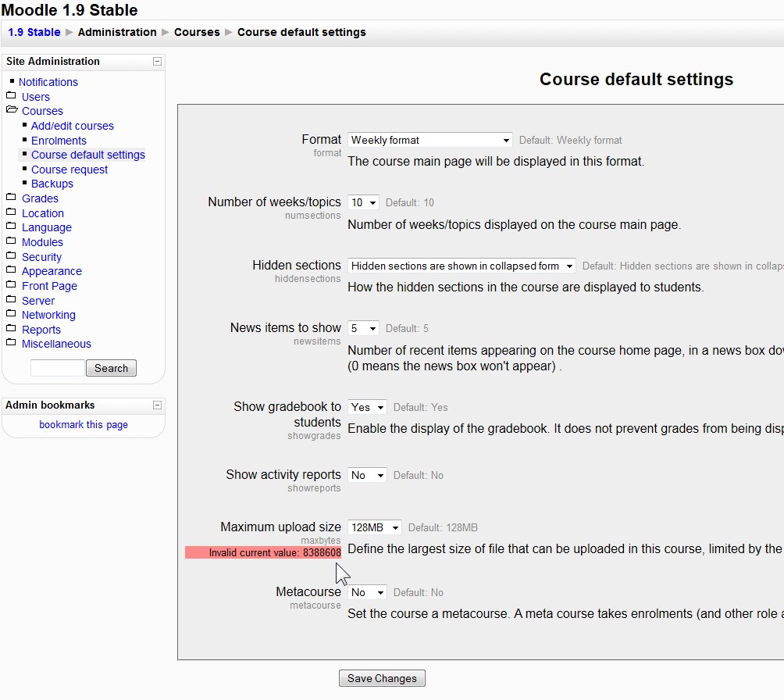The height and width of the screenshot is (700, 784).
Task: Open Show activity reports dropdown
Action: 367,475
